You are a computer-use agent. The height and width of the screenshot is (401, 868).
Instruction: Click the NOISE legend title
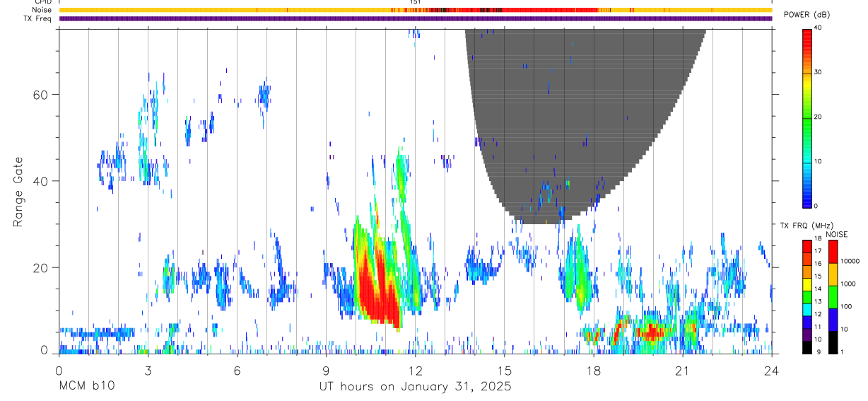[x=836, y=234]
